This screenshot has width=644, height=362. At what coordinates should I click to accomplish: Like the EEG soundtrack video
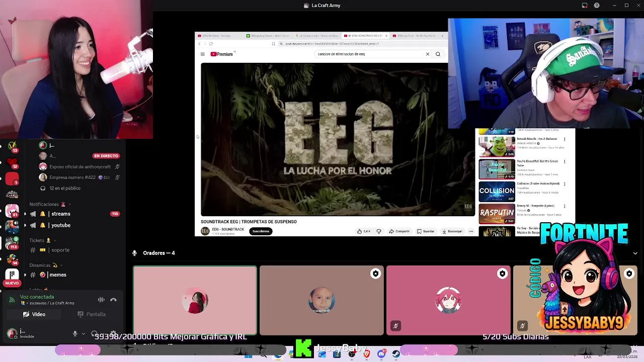(363, 231)
